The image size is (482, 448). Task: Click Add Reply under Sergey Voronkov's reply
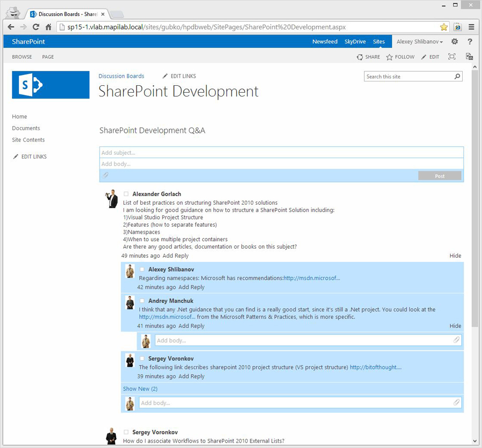192,376
